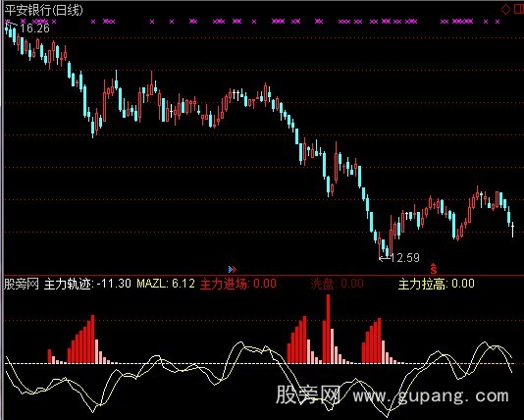The image size is (524, 420).
Task: Click the 16.26 high price label
Action: pyautogui.click(x=34, y=28)
